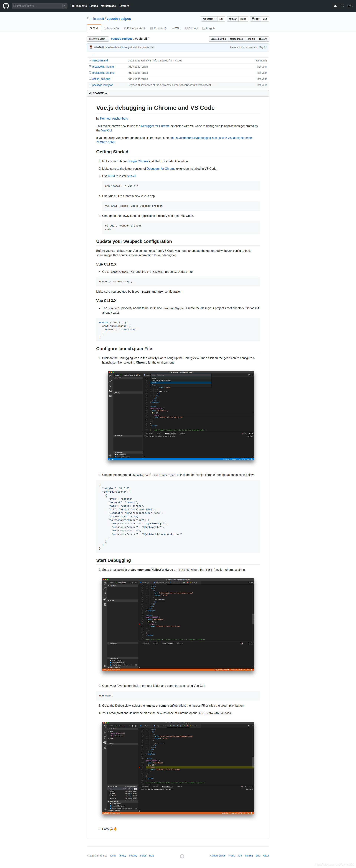The width and height of the screenshot is (356, 868).
Task: Click the watchers count 107
Action: tap(221, 19)
